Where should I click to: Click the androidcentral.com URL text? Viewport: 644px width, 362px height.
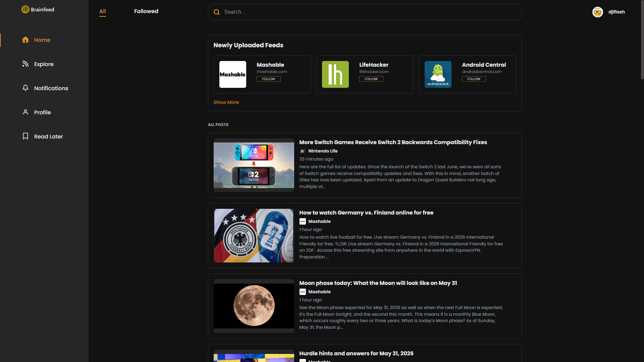click(482, 72)
